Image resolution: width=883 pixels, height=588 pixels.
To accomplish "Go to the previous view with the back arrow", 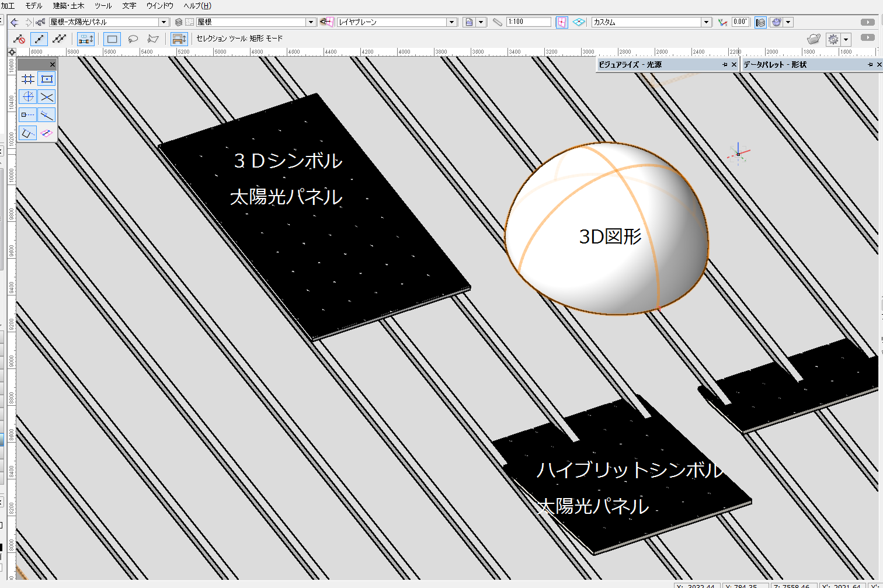I will point(15,22).
